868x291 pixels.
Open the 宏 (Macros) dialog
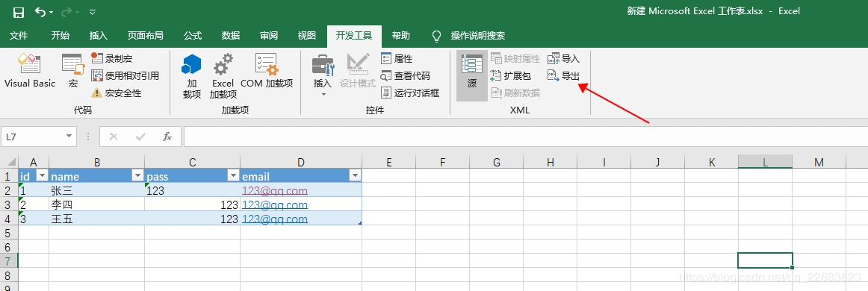click(73, 71)
